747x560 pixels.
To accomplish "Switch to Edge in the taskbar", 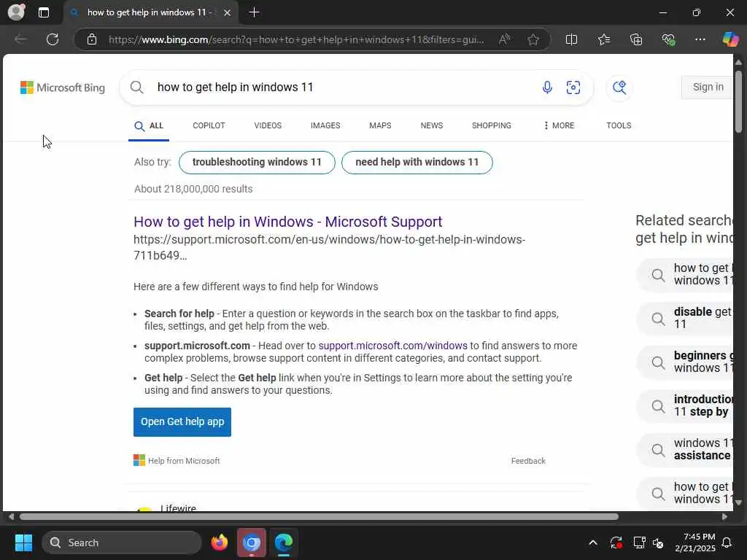I will click(x=284, y=542).
